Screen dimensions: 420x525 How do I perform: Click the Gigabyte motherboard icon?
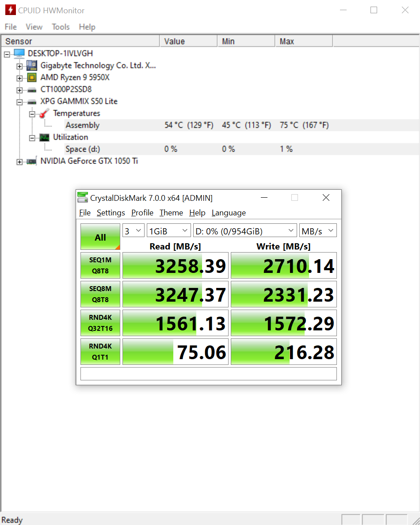[32, 65]
